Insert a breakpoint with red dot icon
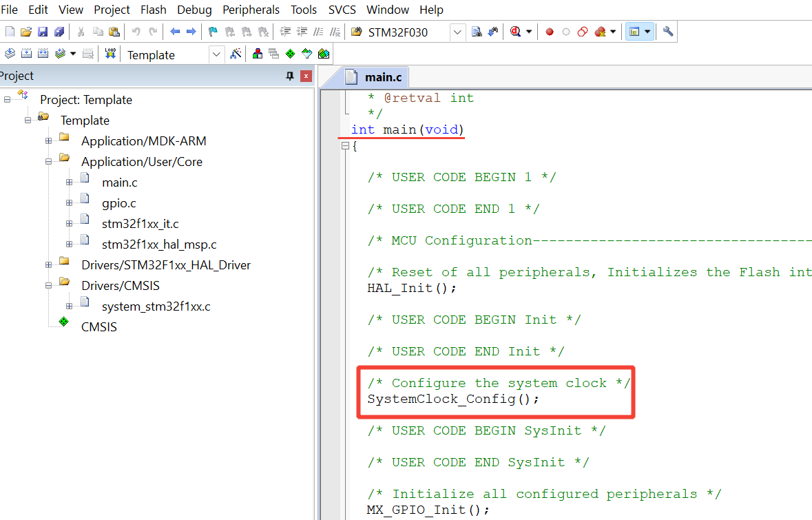 click(x=550, y=32)
